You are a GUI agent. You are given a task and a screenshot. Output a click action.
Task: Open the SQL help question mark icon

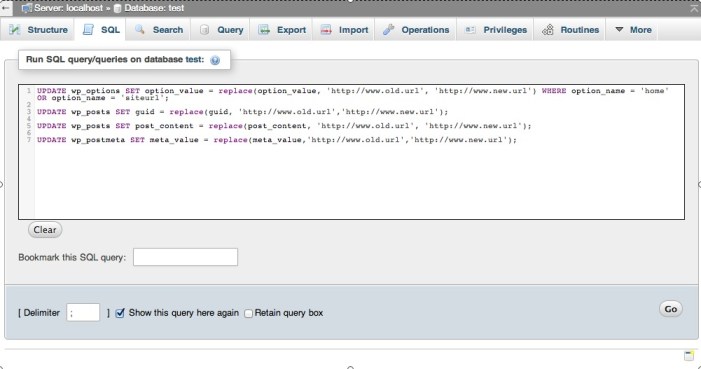pos(215,60)
